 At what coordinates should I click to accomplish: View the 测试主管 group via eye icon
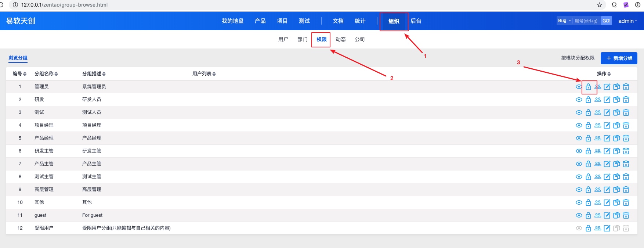[579, 177]
